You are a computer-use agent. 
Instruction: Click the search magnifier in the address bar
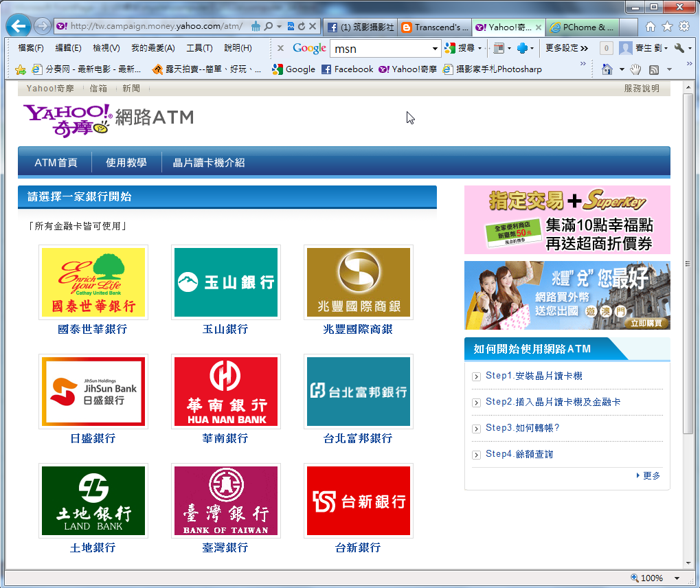[269, 26]
